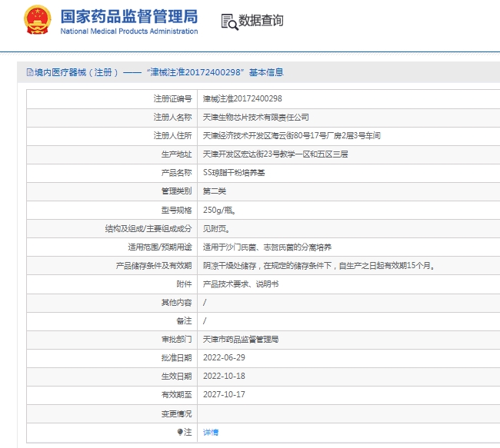Select the date 2022-10-18
This screenshot has height=448, width=500.
pyautogui.click(x=224, y=377)
